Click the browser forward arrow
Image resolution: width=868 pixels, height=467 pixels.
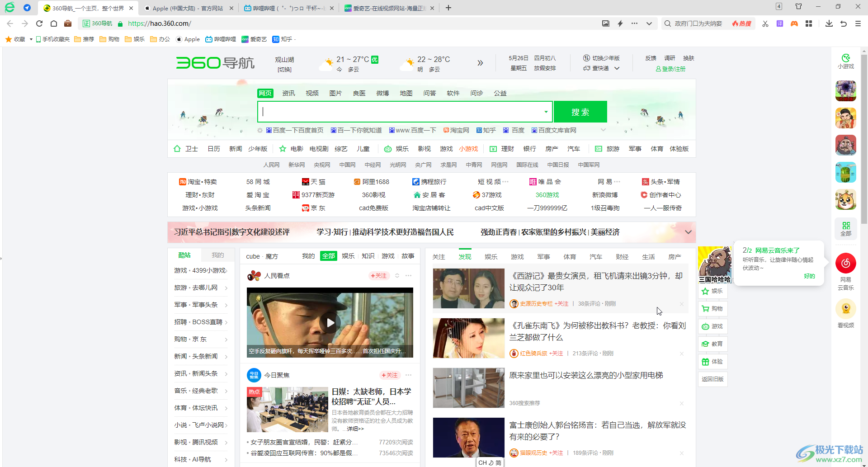click(x=25, y=24)
